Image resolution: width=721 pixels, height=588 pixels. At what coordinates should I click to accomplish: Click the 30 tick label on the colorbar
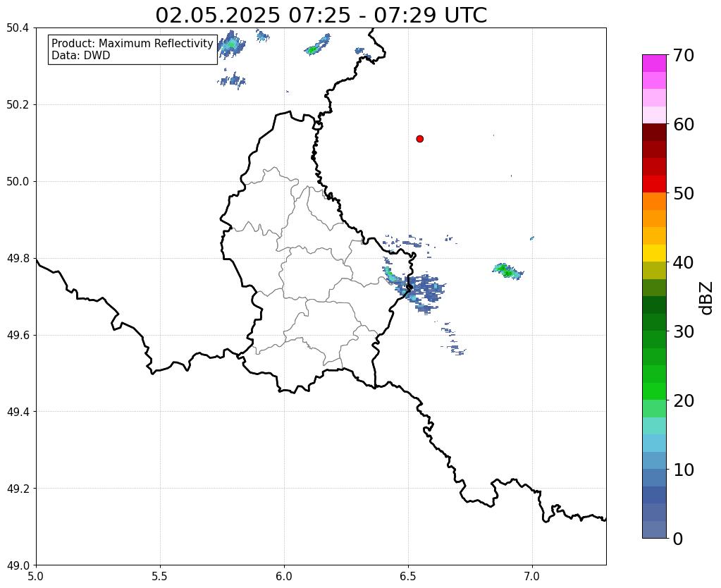684,331
